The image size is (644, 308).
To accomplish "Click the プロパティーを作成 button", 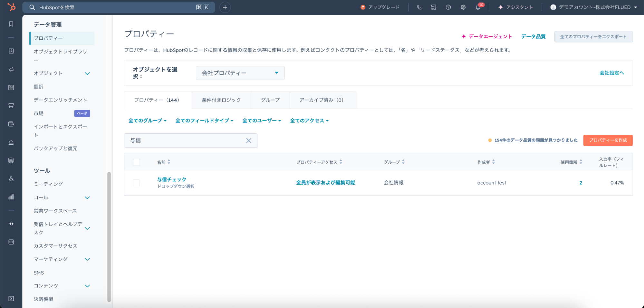I will pyautogui.click(x=608, y=140).
